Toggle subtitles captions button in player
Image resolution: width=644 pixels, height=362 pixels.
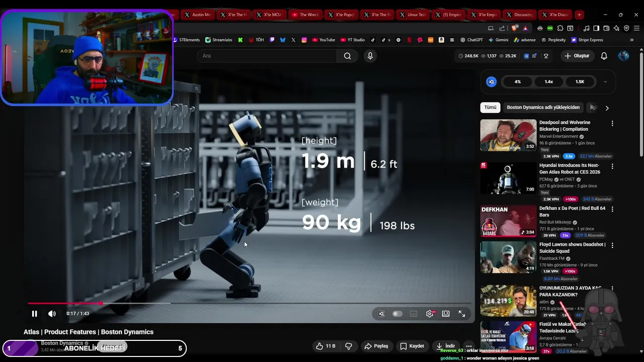tap(414, 314)
